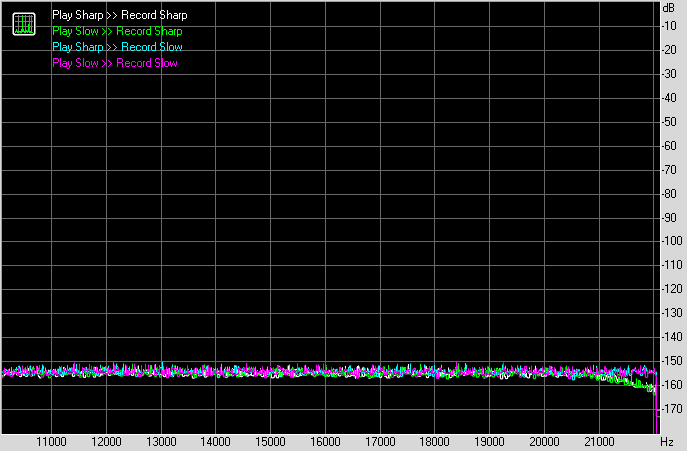Image resolution: width=687 pixels, height=451 pixels.
Task: Click the Hz unit label on horizontal axis
Action: point(668,441)
